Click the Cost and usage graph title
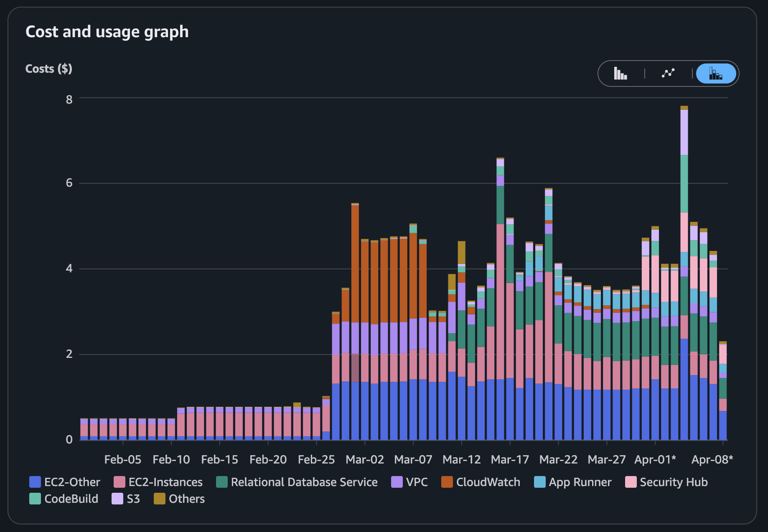This screenshot has width=768, height=532. point(107,32)
